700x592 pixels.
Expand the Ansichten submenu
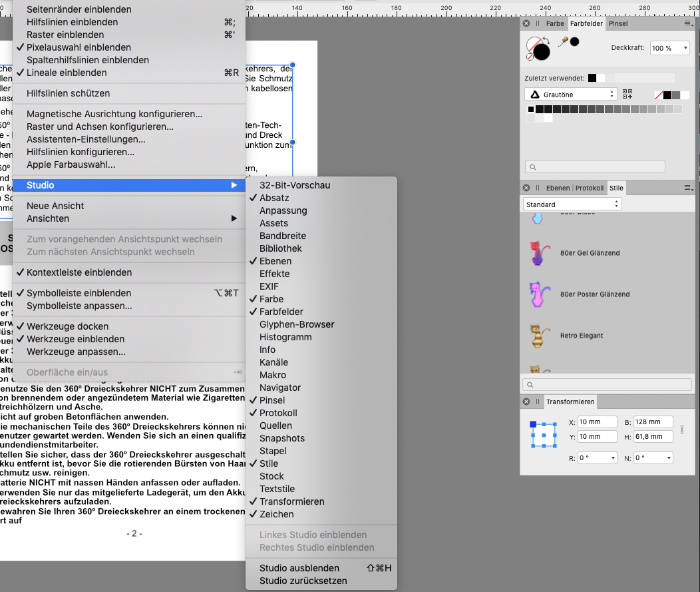[129, 218]
